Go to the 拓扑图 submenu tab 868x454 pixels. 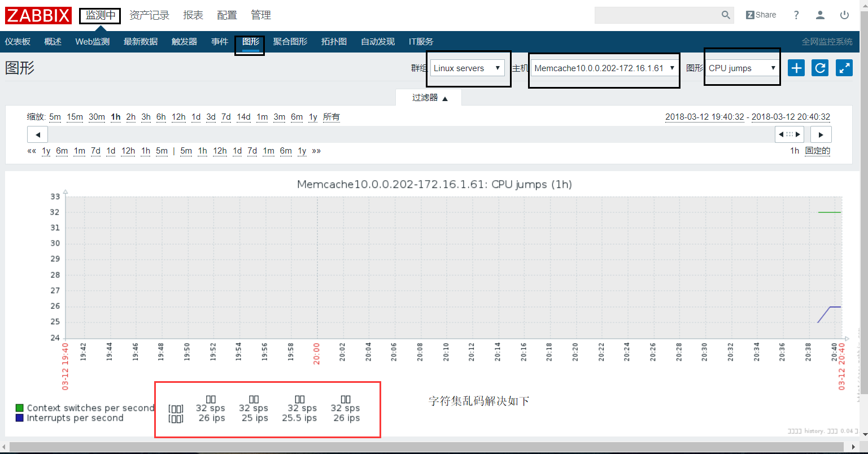tap(334, 42)
